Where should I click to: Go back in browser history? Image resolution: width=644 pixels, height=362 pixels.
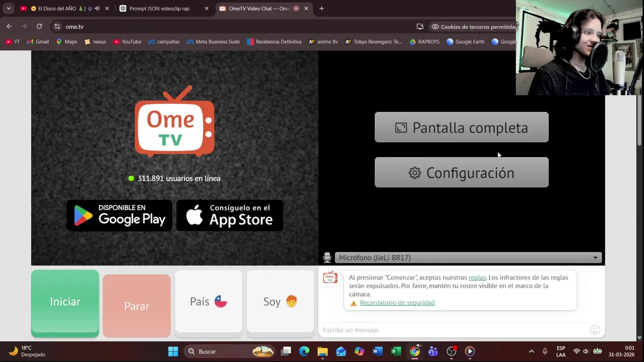9,27
